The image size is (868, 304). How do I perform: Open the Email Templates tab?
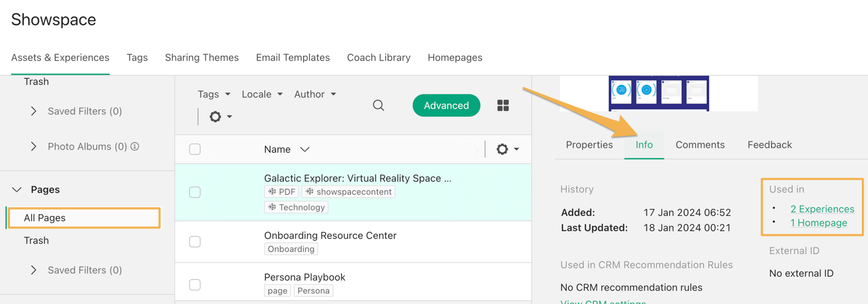pos(293,58)
